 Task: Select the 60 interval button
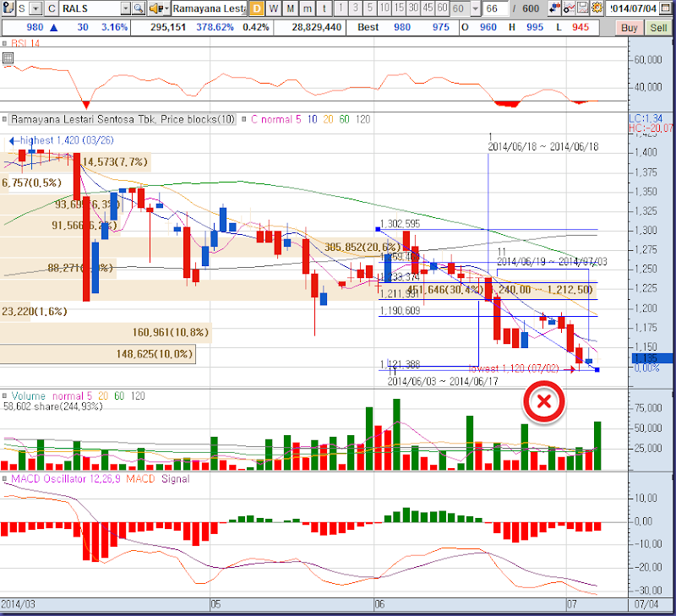[442, 8]
